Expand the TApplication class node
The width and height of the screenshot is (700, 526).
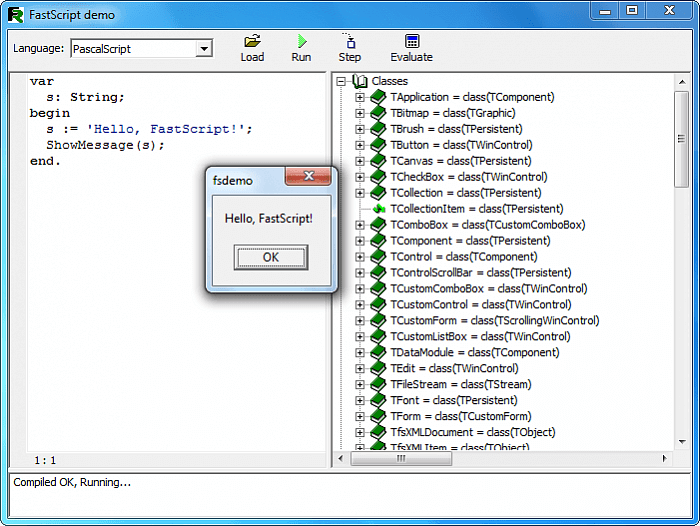360,97
